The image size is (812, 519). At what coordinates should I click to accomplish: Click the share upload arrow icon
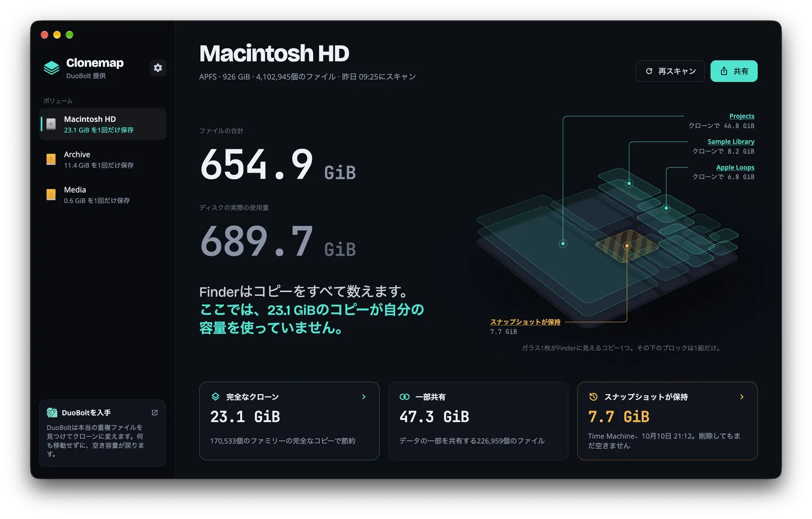pyautogui.click(x=724, y=71)
